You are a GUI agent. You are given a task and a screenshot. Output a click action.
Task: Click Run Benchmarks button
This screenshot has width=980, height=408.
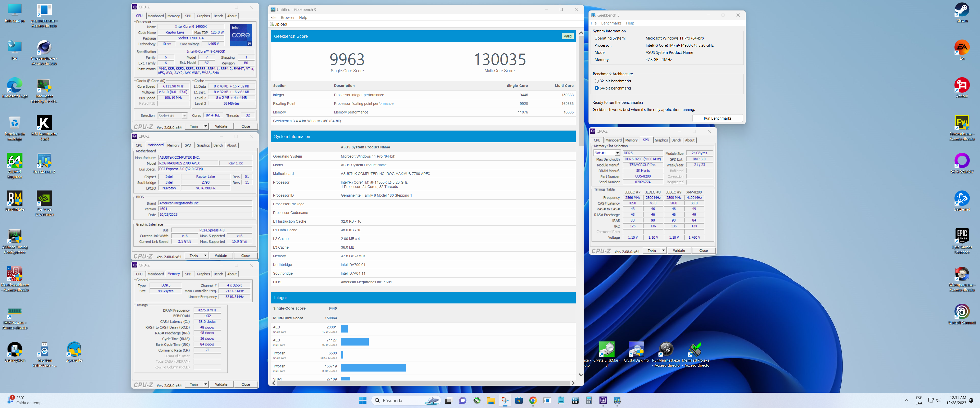(x=717, y=118)
